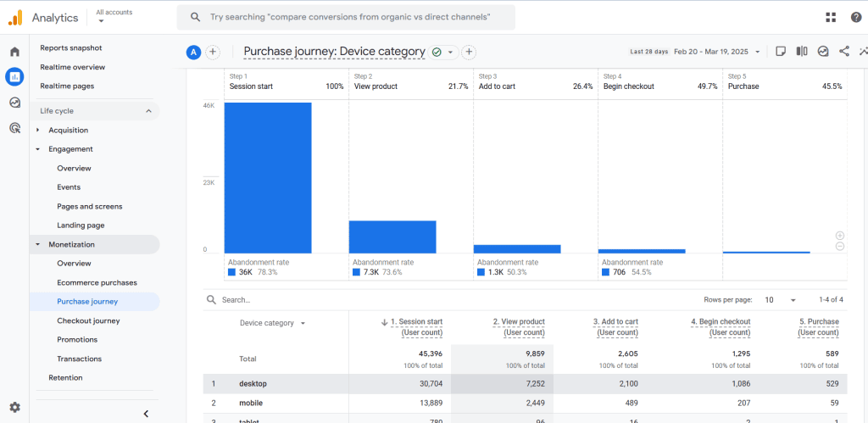The width and height of the screenshot is (868, 423).
Task: Collapse the Engagement tree item
Action: [37, 149]
